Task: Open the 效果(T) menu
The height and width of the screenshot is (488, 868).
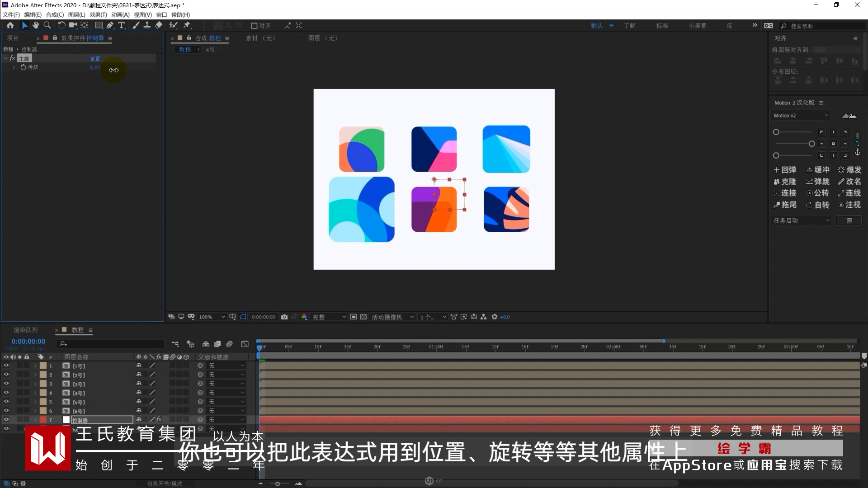Action: point(98,14)
